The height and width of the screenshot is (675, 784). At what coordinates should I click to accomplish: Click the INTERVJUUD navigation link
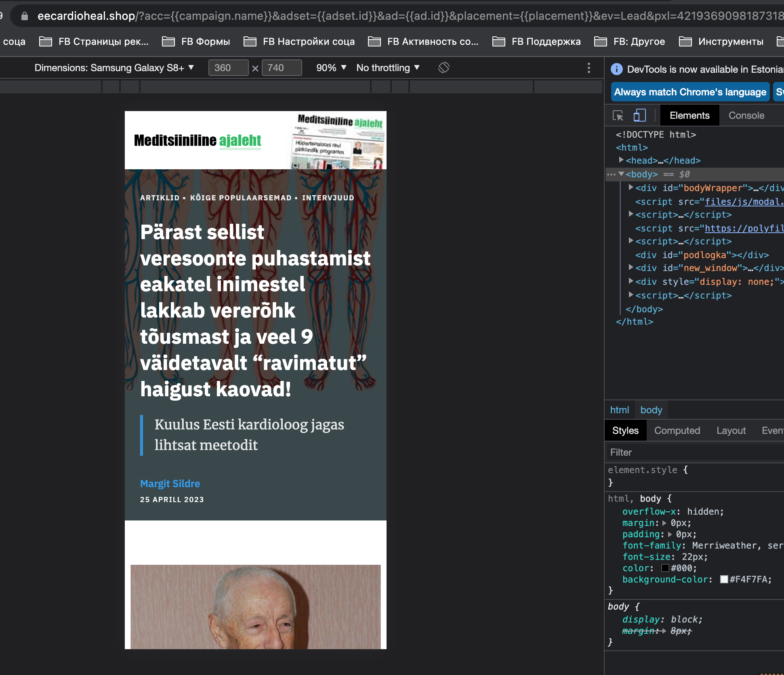pos(328,198)
